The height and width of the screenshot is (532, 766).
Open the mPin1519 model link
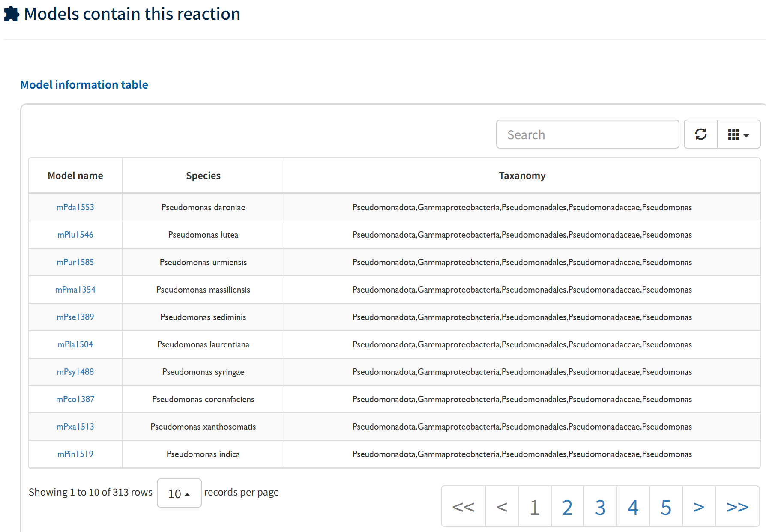75,454
